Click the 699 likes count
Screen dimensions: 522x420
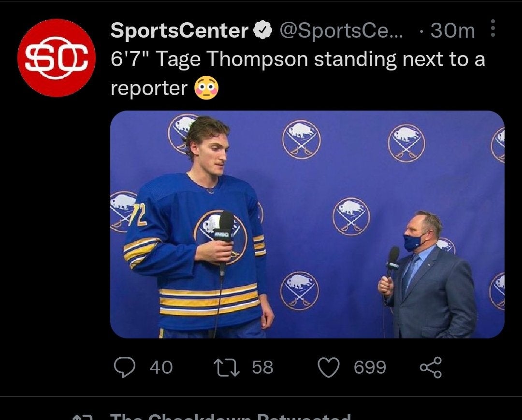(x=370, y=367)
